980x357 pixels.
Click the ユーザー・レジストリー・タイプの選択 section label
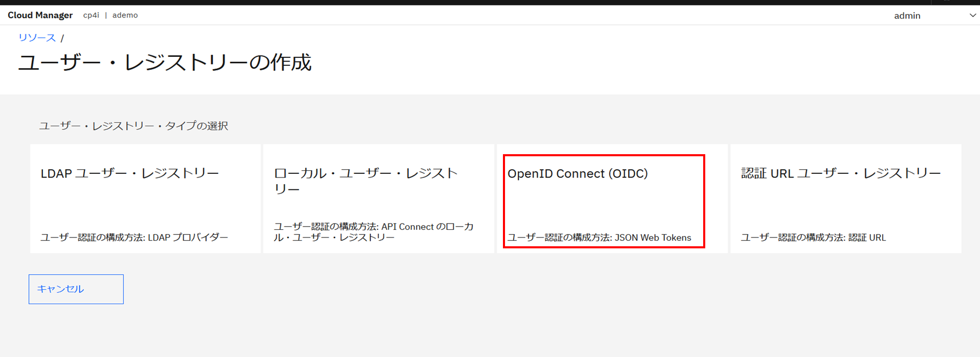[x=133, y=126]
